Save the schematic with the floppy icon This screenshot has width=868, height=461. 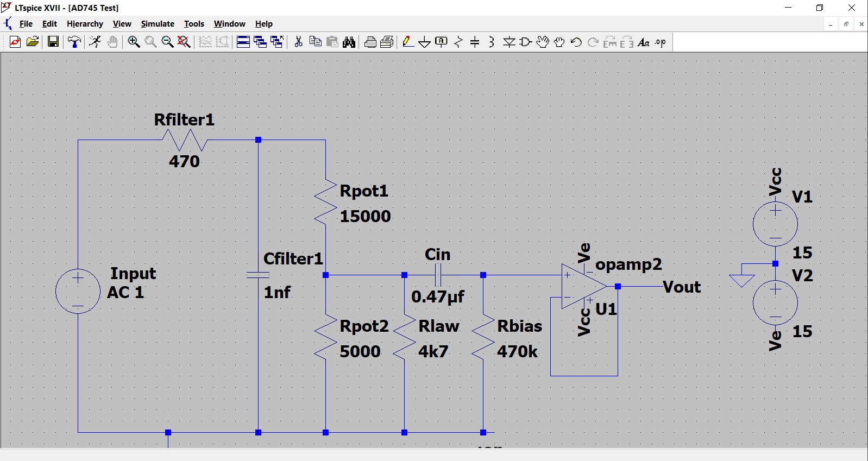click(x=53, y=42)
